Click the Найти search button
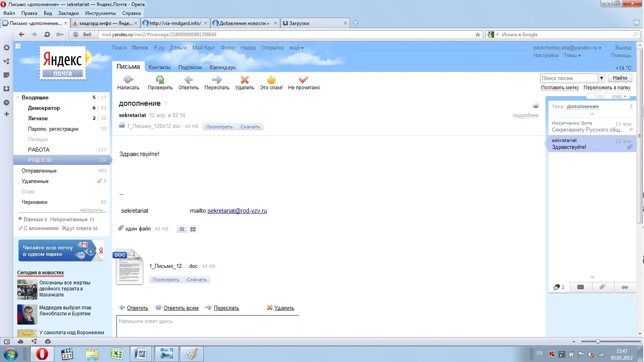The width and height of the screenshot is (644, 362). [620, 78]
